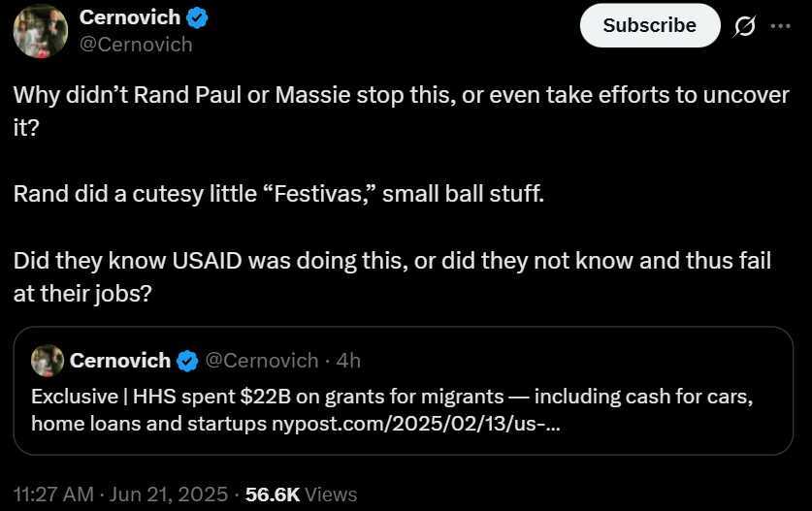Open @Cernovich handle in the quoted tweet
The height and width of the screenshot is (511, 812).
tap(262, 361)
